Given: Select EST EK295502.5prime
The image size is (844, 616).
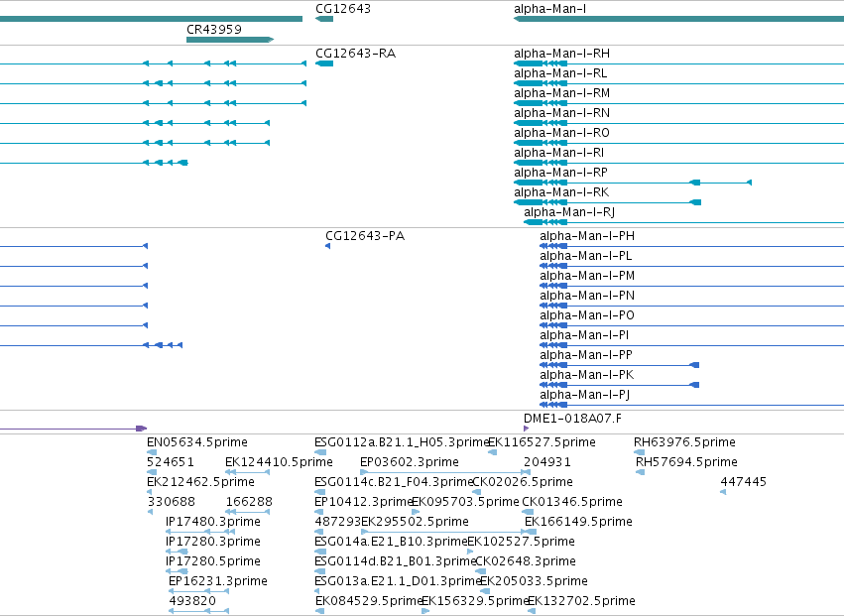Looking at the screenshot, I should click(415, 522).
